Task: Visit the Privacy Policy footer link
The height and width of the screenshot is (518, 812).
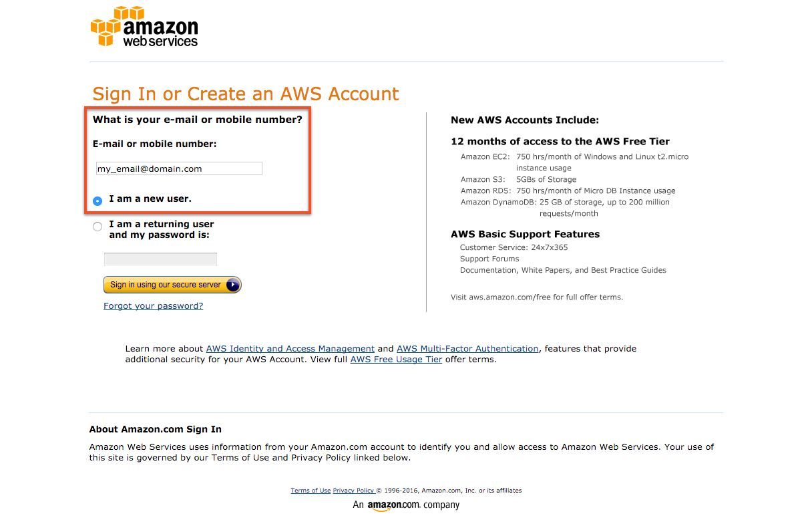Action: tap(353, 491)
